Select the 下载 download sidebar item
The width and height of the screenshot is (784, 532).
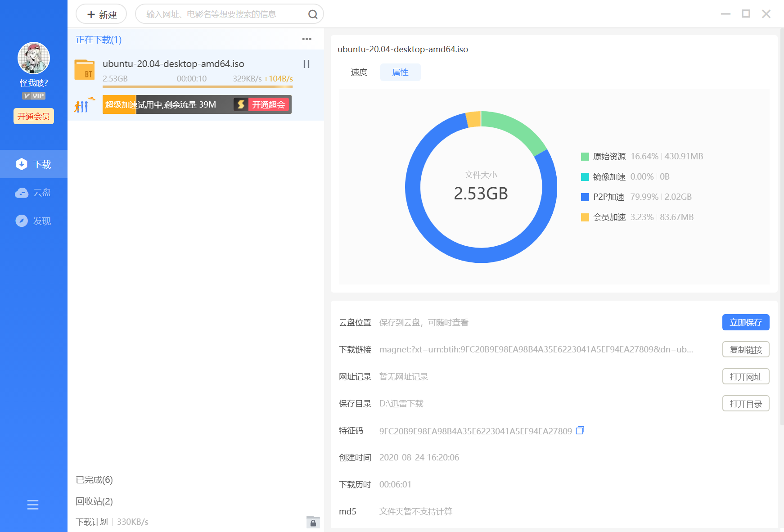coord(34,164)
